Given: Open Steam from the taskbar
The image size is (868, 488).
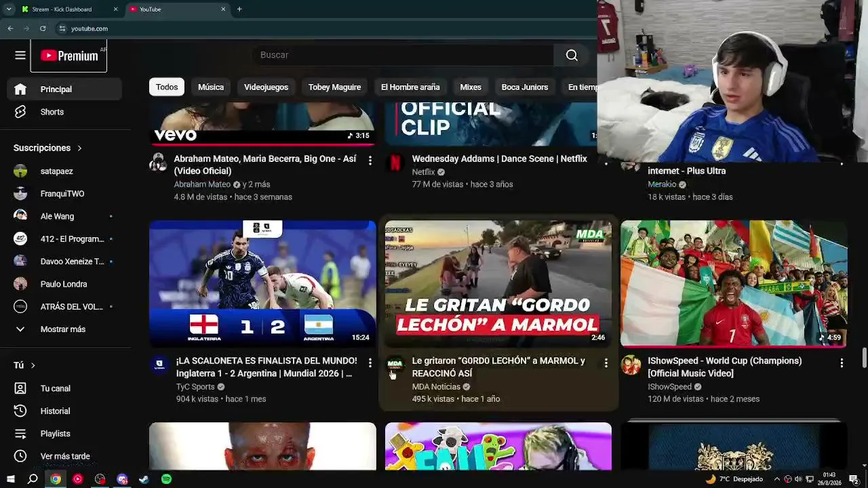Looking at the screenshot, I should [144, 479].
